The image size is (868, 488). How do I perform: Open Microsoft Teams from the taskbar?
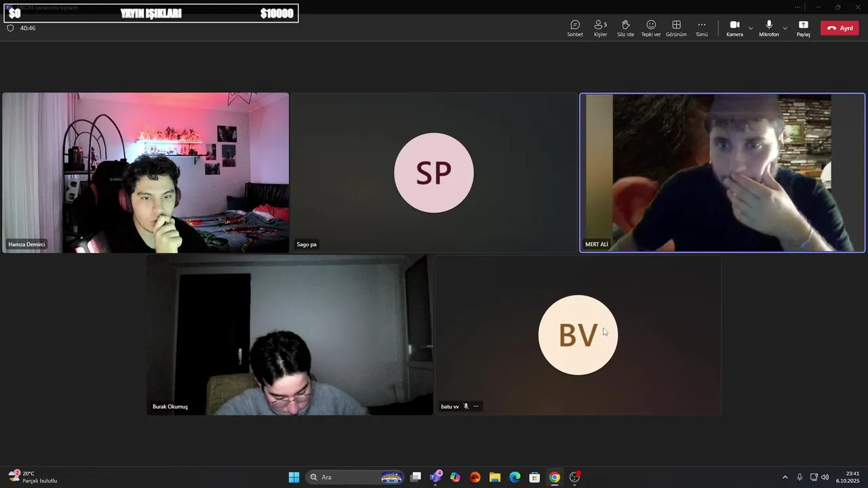(435, 477)
